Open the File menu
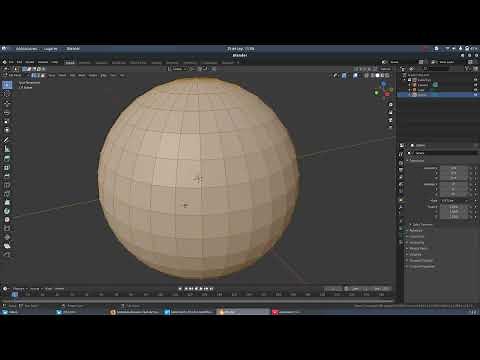 coord(11,62)
